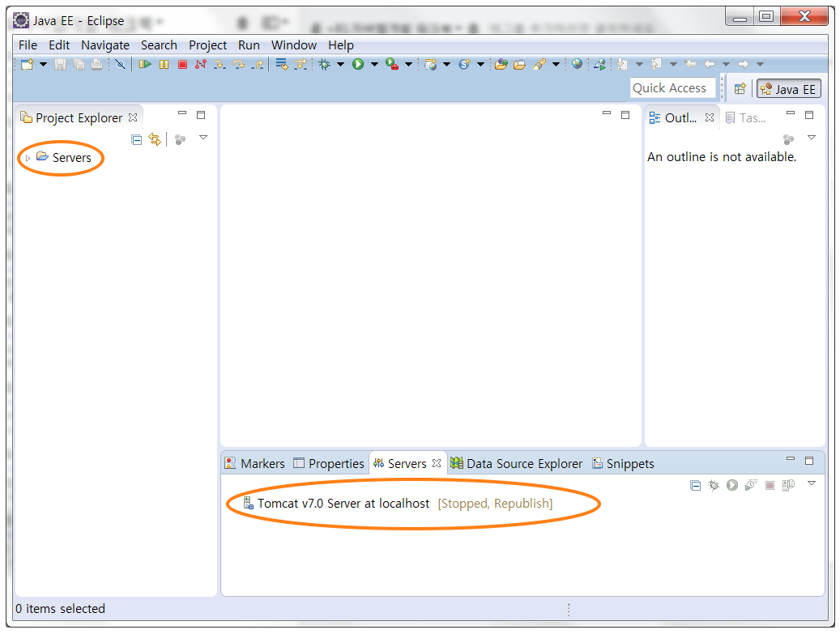Image resolution: width=840 pixels, height=634 pixels.
Task: Click the New file wizard icon
Action: tap(27, 64)
